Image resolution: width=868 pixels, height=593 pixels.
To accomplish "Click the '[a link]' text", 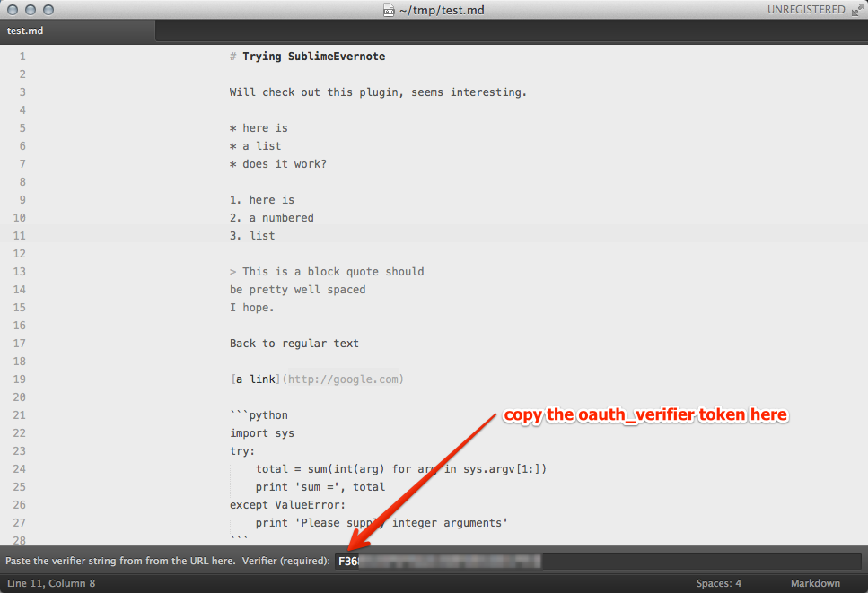I will pyautogui.click(x=255, y=379).
